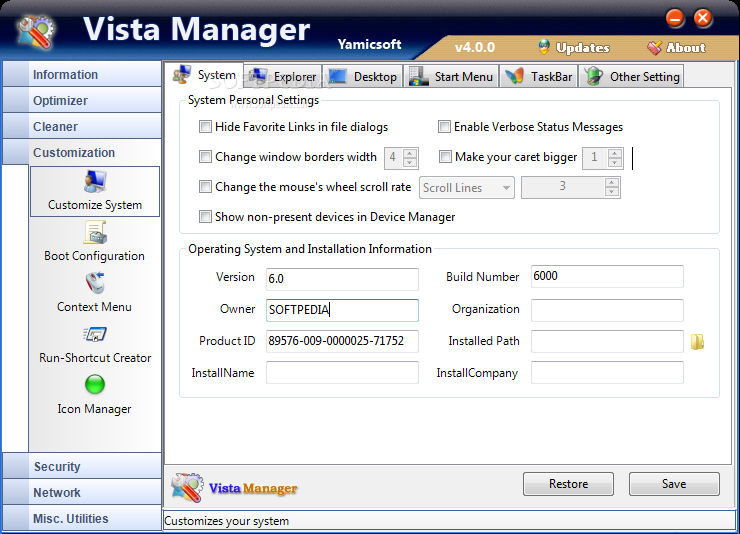Expand the Network section
740x534 pixels.
82,492
